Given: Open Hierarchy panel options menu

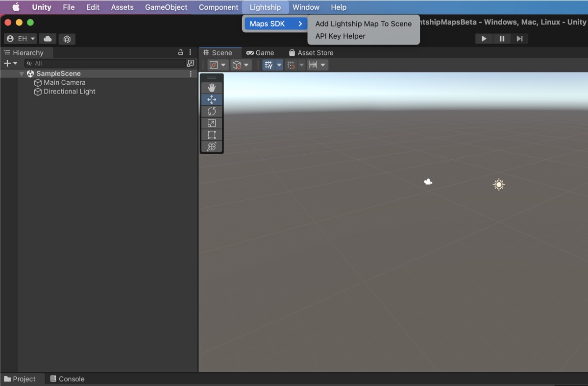Looking at the screenshot, I should coord(190,52).
